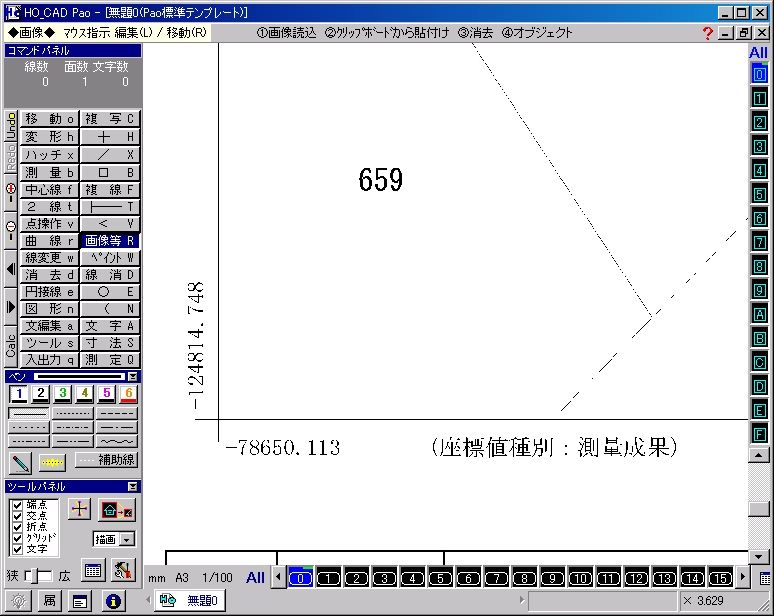Toggle the 折点 vertex snap checkbox
Image resolution: width=774 pixels, height=616 pixels.
tap(17, 527)
